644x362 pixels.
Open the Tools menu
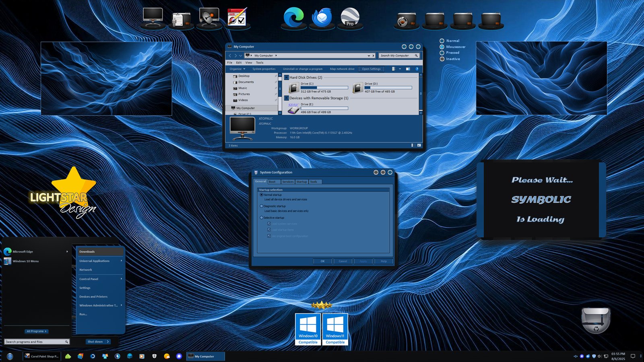(260, 62)
